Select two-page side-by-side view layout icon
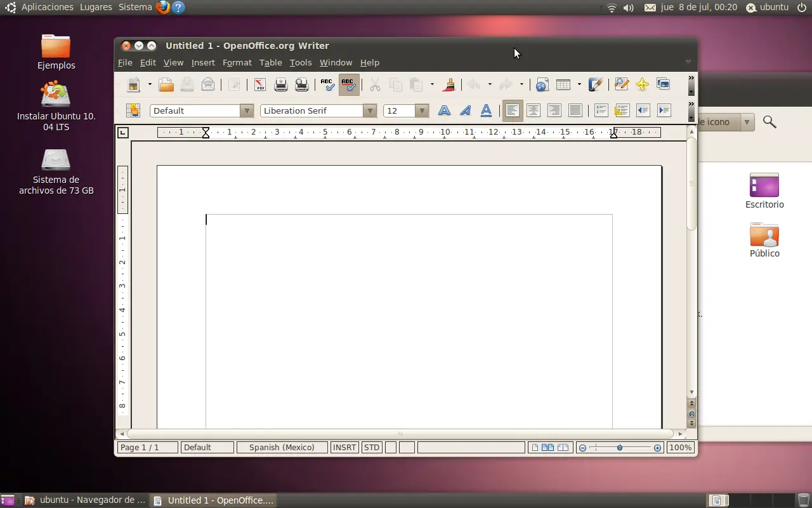 (x=547, y=448)
